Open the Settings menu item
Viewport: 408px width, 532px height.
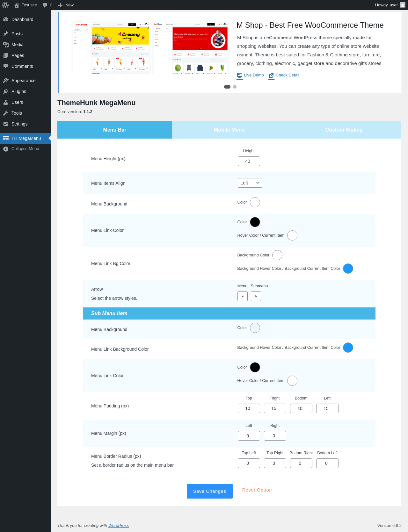pyautogui.click(x=25, y=124)
